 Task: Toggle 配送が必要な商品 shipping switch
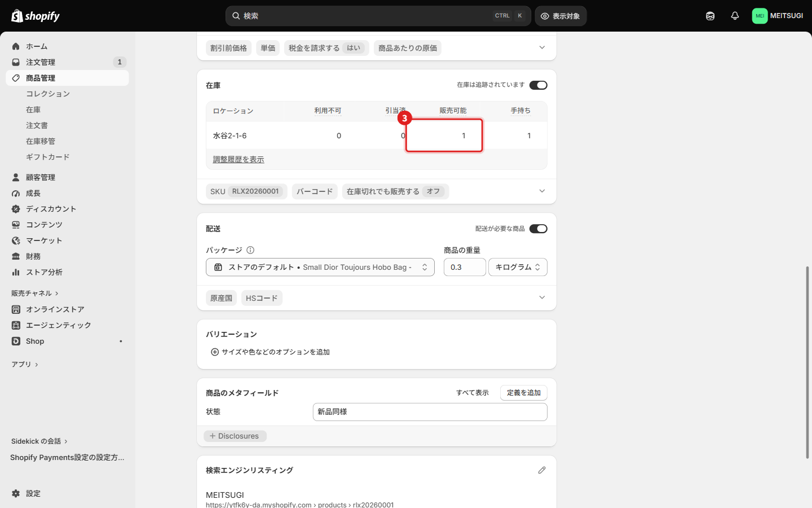coord(539,229)
